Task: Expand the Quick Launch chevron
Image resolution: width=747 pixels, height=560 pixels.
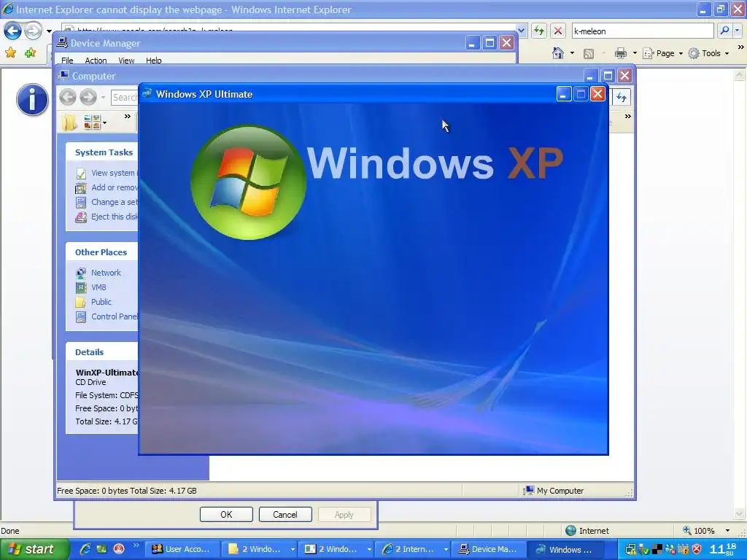Action: coord(136,545)
